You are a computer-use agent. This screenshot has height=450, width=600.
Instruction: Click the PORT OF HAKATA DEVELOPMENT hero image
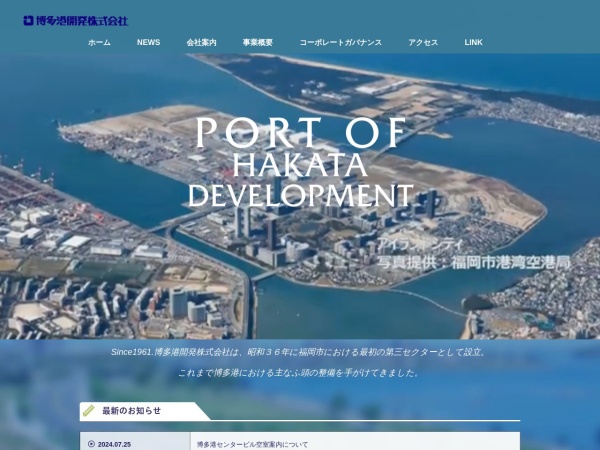click(300, 196)
